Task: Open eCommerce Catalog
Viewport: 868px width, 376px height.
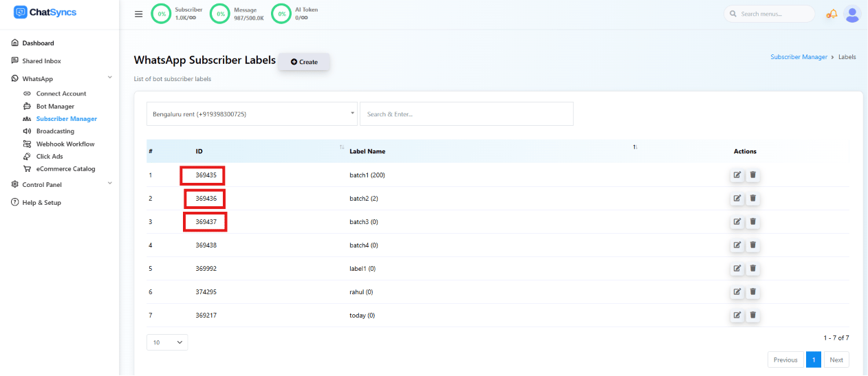Action: point(65,169)
